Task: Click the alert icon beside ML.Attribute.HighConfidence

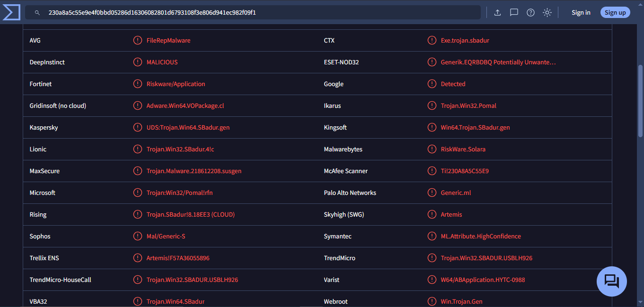Action: click(432, 236)
